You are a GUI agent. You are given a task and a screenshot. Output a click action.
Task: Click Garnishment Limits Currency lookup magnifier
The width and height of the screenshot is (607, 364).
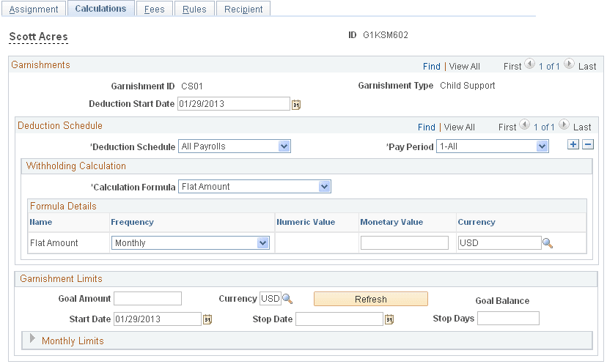point(287,299)
